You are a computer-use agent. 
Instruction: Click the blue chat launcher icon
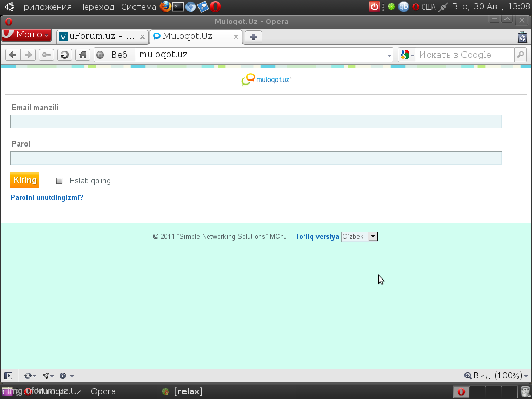tap(203, 6)
